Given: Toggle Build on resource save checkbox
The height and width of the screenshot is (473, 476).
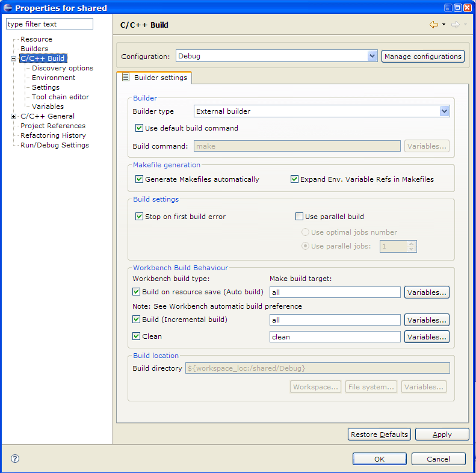Looking at the screenshot, I should (x=137, y=292).
